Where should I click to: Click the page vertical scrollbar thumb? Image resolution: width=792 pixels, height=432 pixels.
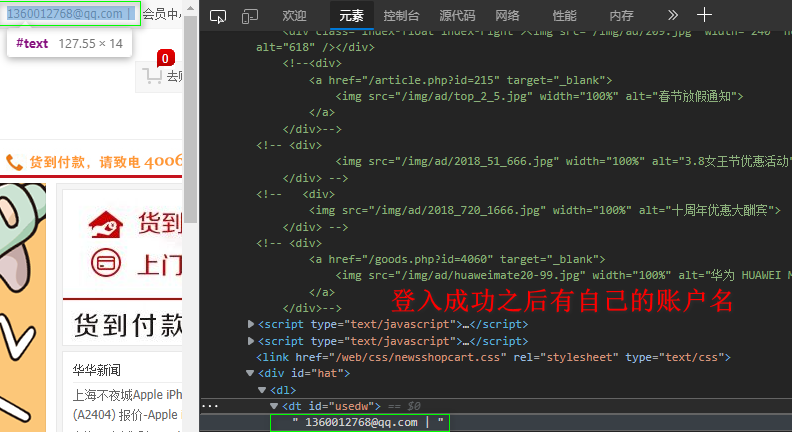point(190,119)
